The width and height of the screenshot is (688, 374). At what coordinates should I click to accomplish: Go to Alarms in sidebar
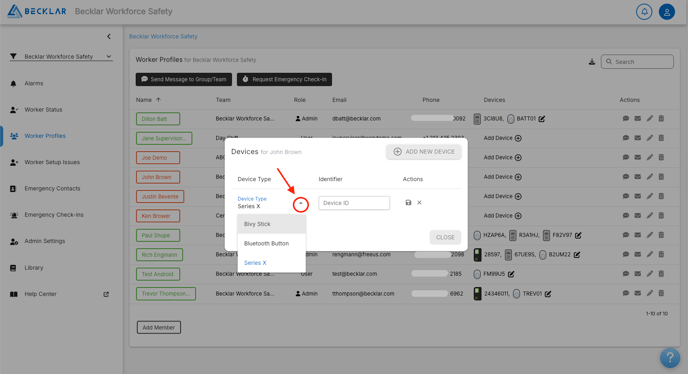click(34, 83)
